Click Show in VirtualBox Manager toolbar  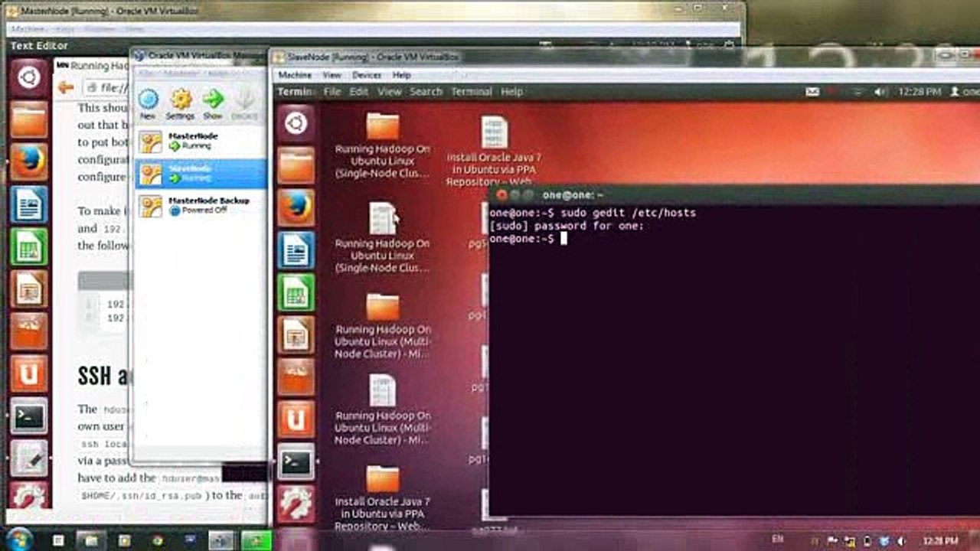point(213,103)
